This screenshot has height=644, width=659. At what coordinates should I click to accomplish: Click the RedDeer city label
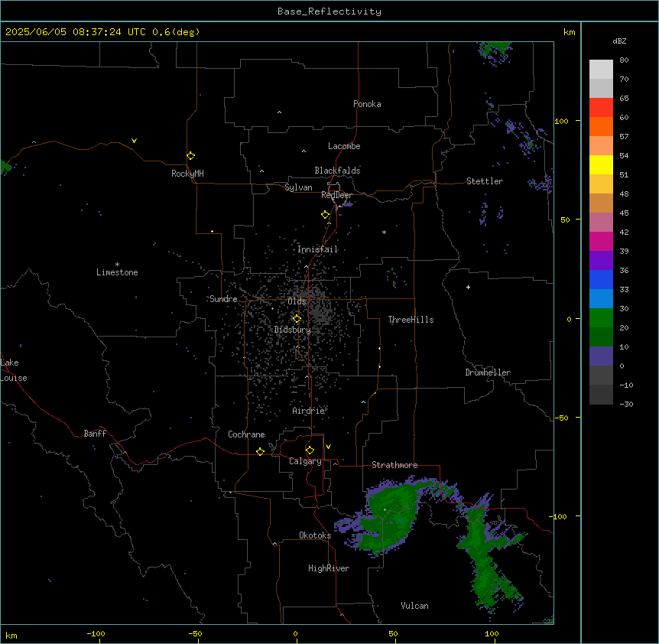click(x=336, y=195)
